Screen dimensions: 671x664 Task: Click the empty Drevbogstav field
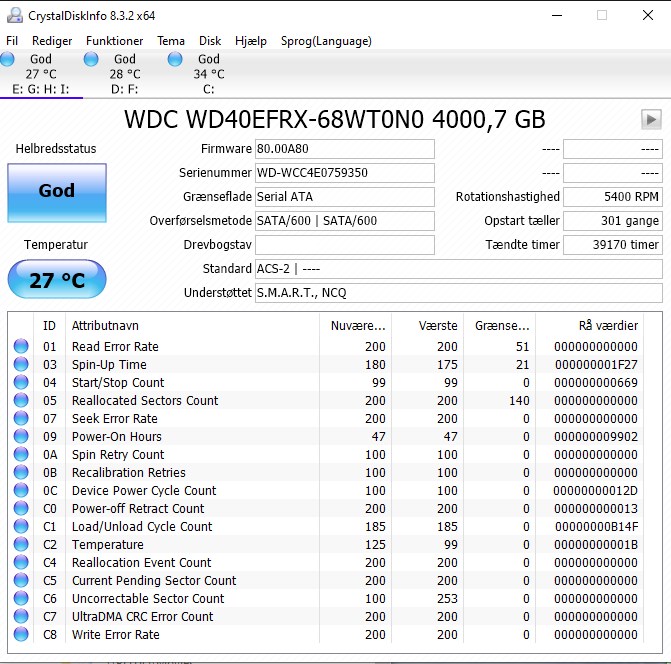345,245
